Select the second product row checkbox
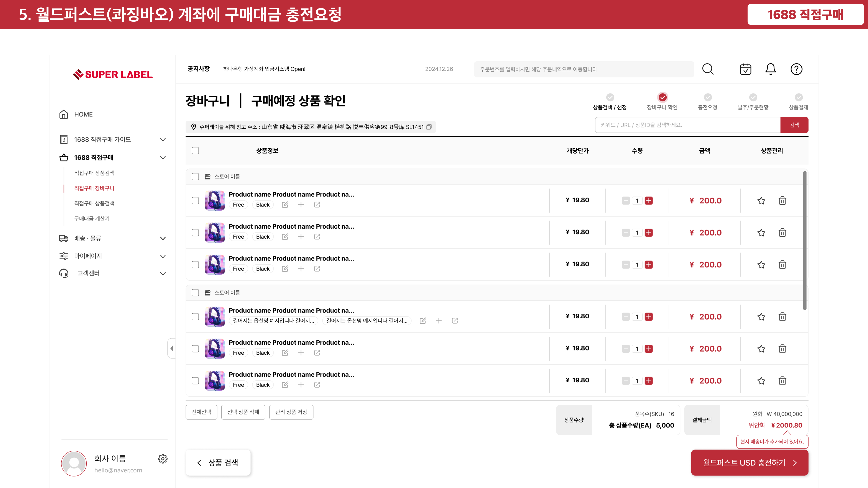868x488 pixels. click(195, 233)
